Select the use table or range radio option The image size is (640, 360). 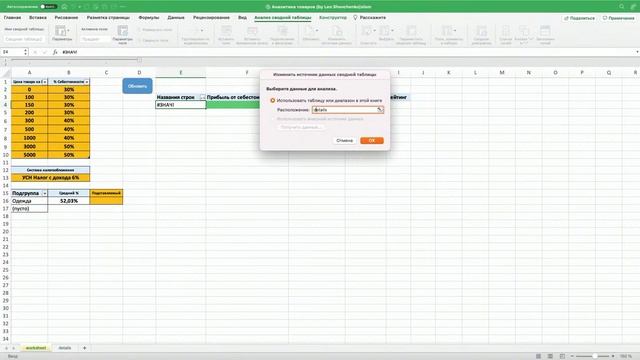tap(273, 100)
